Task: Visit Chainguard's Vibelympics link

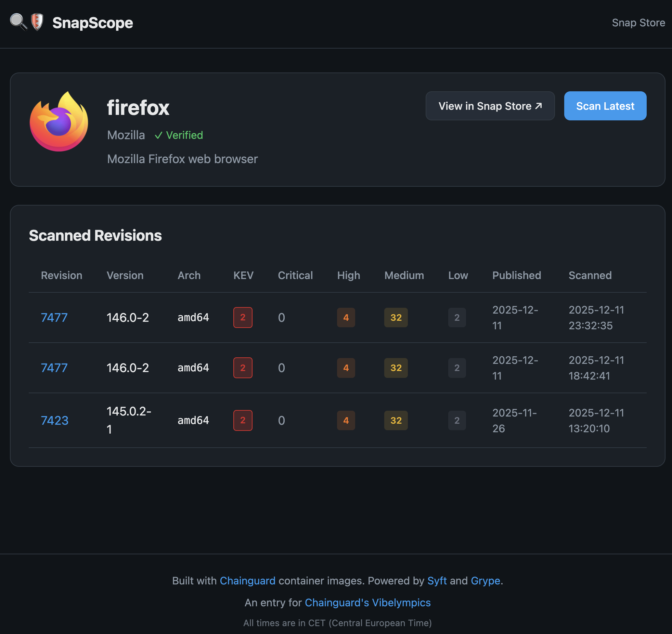Action: point(367,603)
